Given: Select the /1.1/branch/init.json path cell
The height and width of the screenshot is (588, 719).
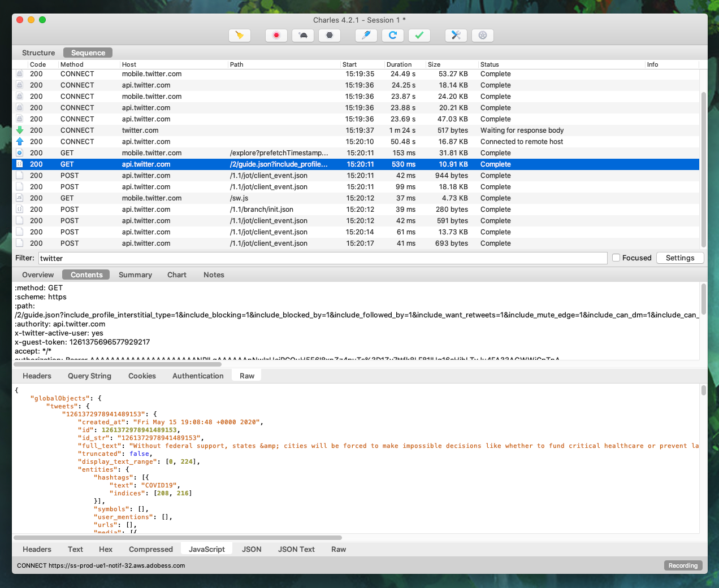Looking at the screenshot, I should pos(262,210).
